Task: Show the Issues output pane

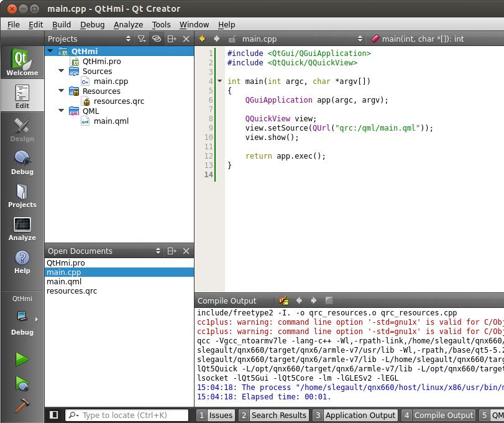Action: coord(216,416)
